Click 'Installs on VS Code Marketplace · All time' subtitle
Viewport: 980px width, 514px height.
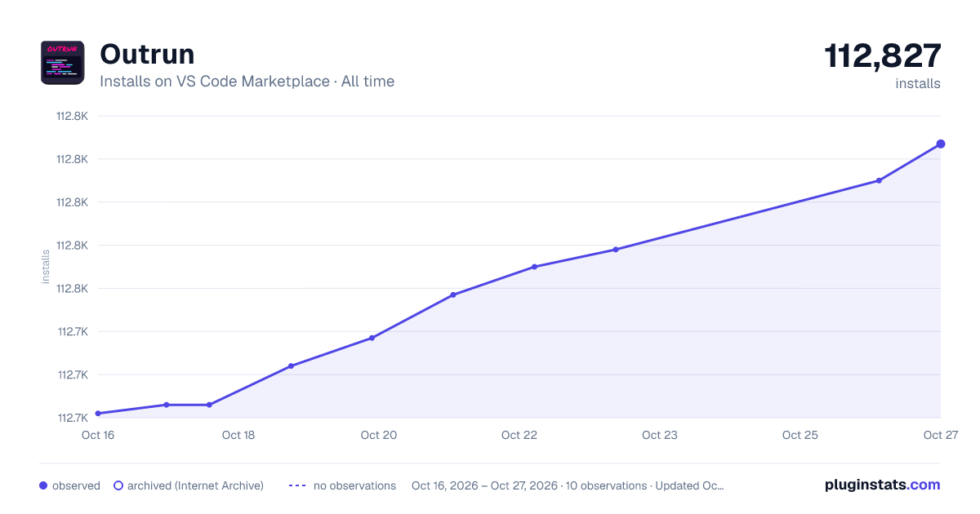(247, 82)
